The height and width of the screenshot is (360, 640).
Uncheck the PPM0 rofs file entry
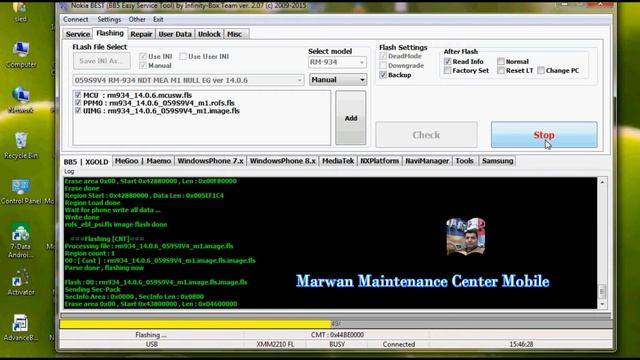78,102
